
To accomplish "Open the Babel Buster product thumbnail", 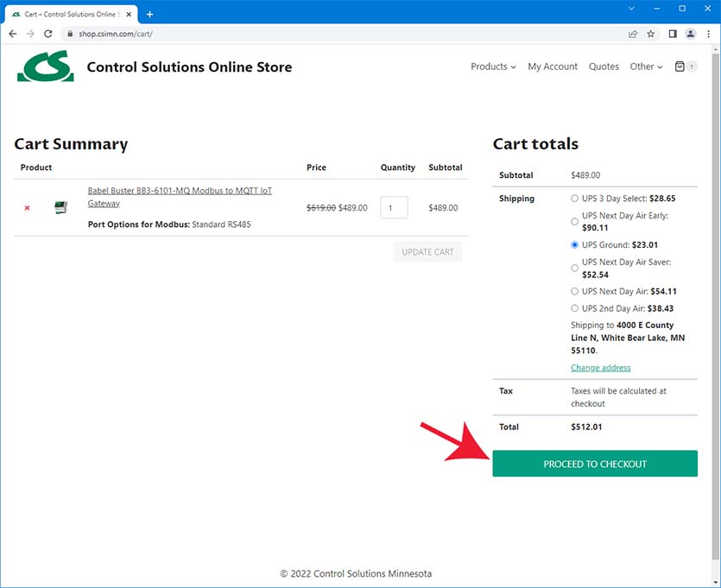I will pyautogui.click(x=60, y=207).
